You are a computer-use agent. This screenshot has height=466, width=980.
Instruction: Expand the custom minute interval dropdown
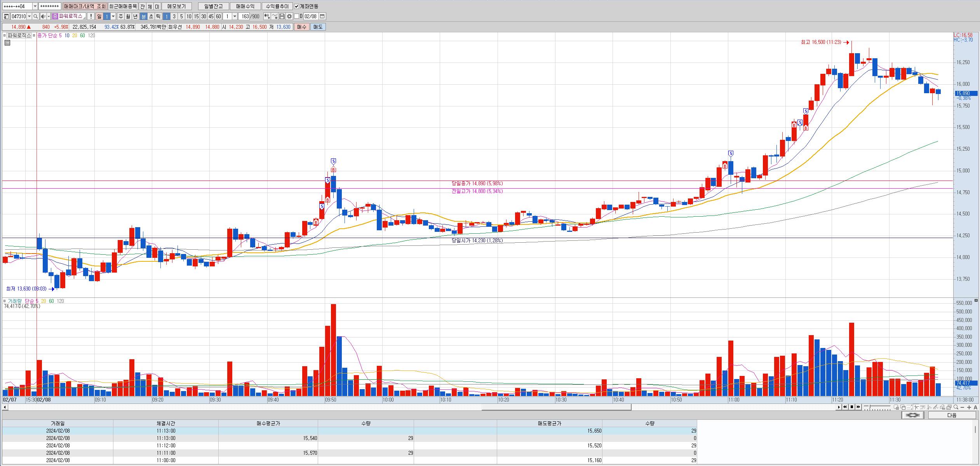coord(235,16)
